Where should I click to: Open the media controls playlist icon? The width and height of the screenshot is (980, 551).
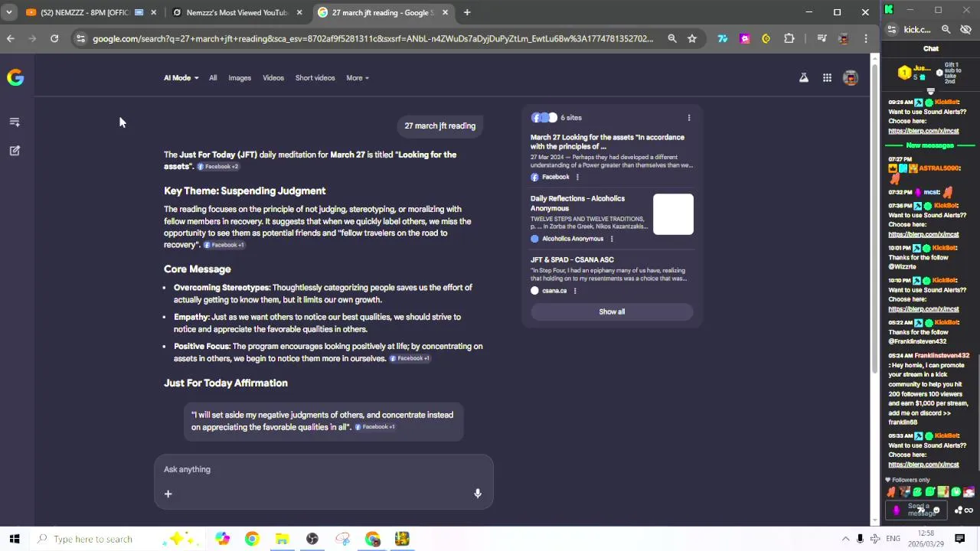822,38
